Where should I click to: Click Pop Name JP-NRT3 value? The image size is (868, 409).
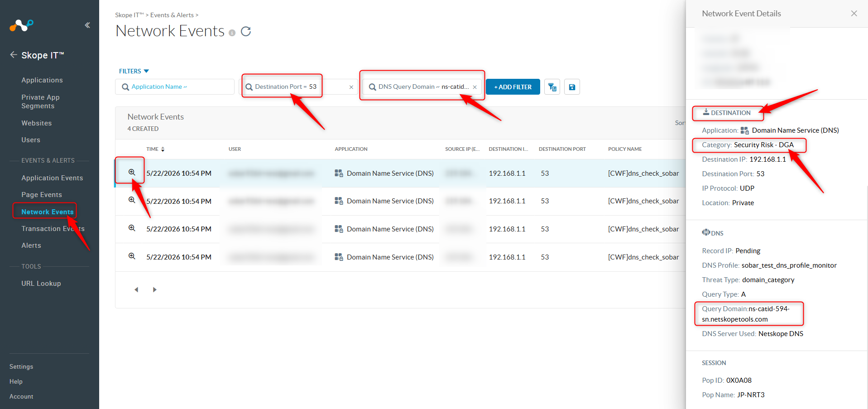pos(751,395)
